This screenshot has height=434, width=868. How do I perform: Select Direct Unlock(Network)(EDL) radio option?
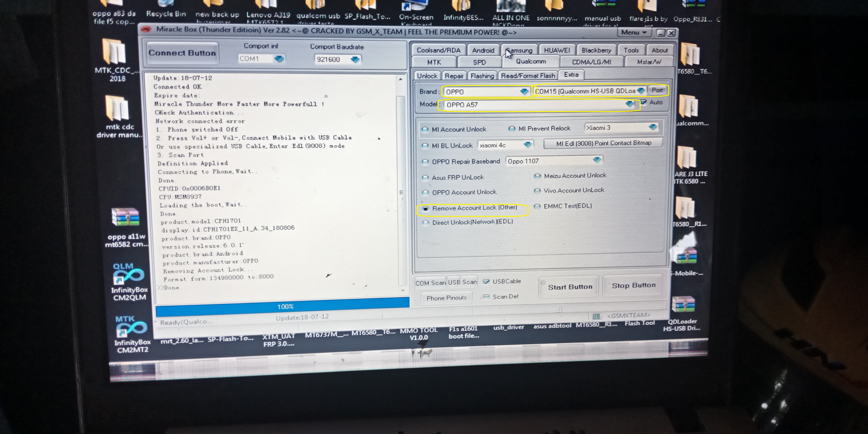point(426,223)
